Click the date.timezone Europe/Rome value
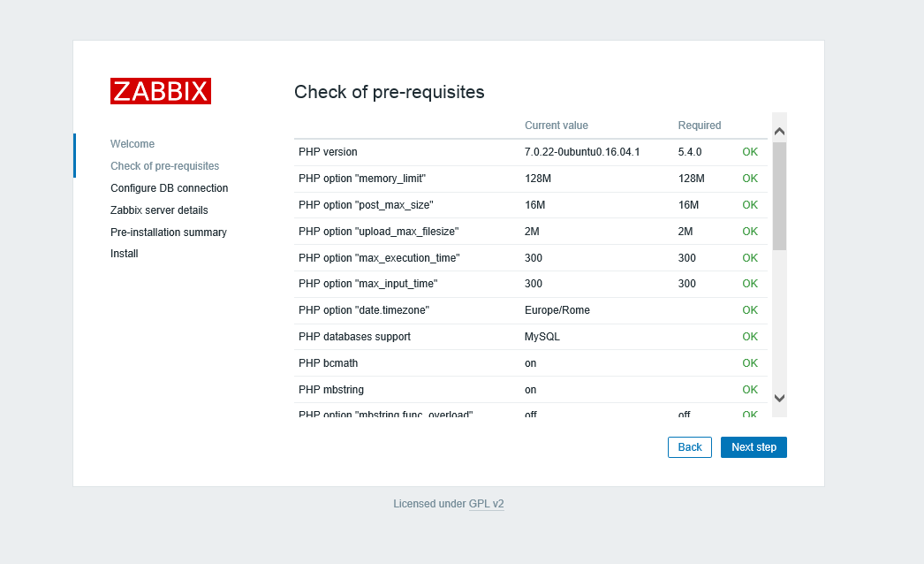The width and height of the screenshot is (924, 564). pos(557,310)
